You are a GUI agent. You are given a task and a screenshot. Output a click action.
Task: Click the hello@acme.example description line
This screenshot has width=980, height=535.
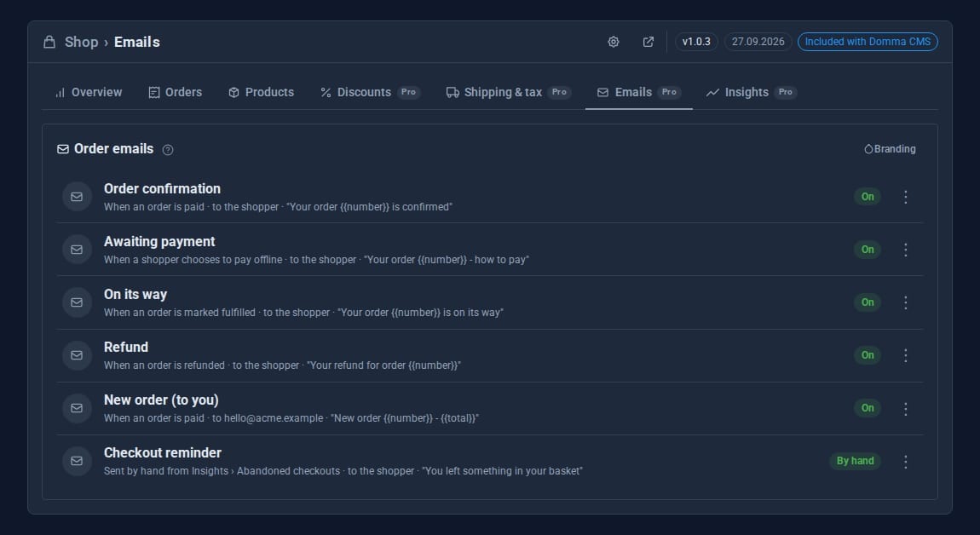(291, 418)
